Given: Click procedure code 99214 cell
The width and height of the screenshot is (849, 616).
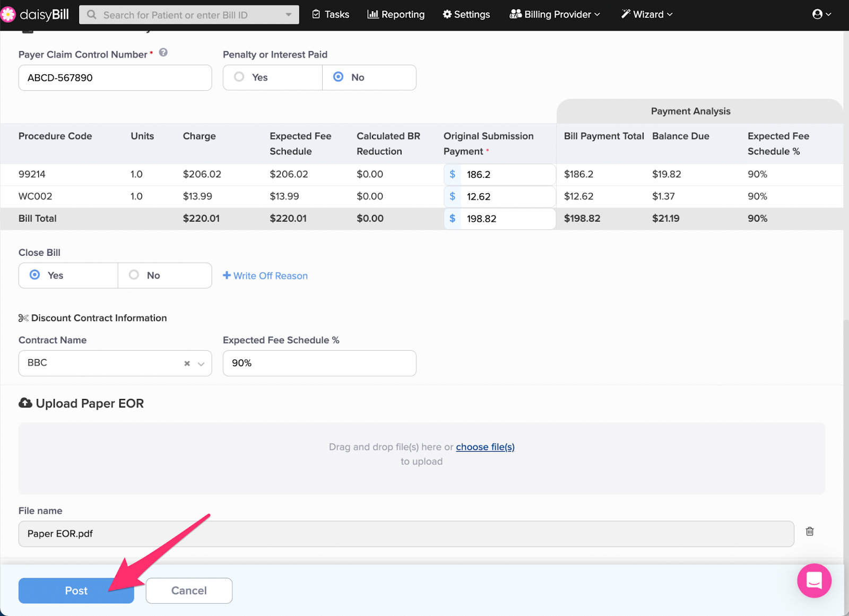Looking at the screenshot, I should 32,175.
